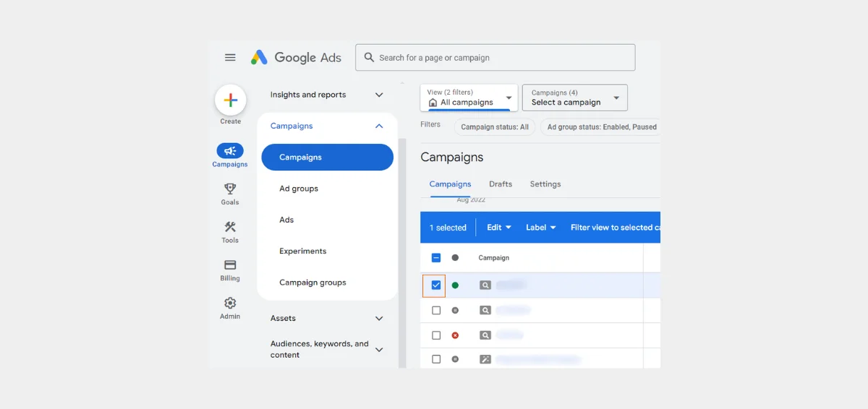Image resolution: width=868 pixels, height=409 pixels.
Task: Check the third campaign row checkbox
Action: 436,335
